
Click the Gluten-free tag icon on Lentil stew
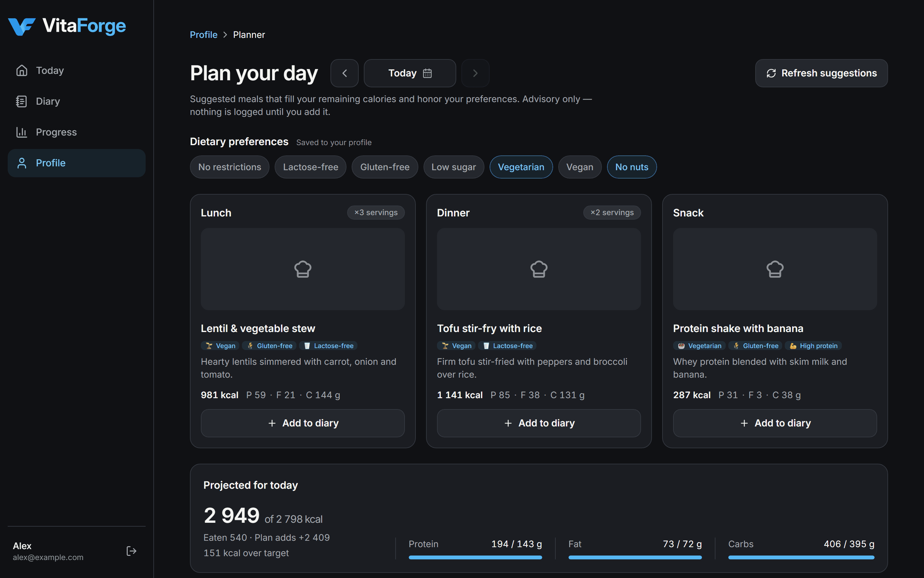[250, 346]
